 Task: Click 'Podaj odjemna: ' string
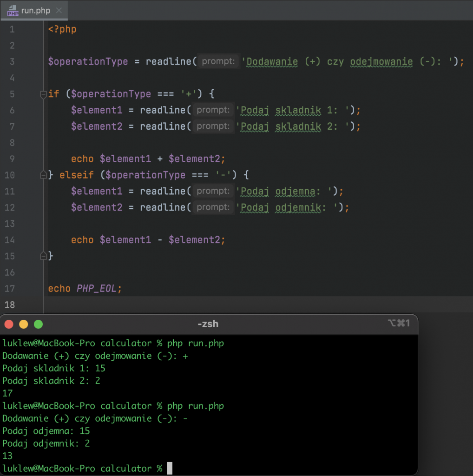point(284,192)
